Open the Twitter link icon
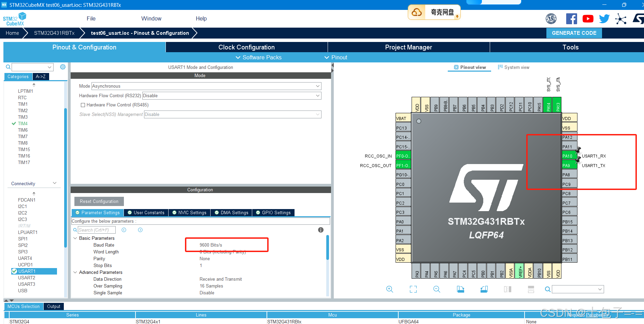Image resolution: width=644 pixels, height=324 pixels. 604,19
